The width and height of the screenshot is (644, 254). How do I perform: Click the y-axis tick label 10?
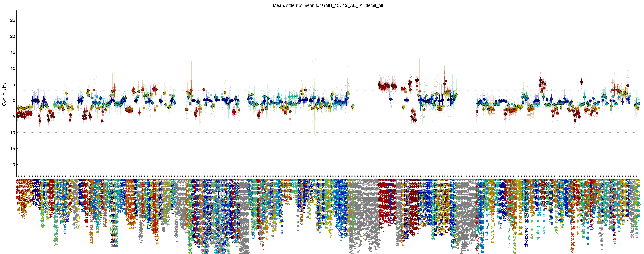12,68
